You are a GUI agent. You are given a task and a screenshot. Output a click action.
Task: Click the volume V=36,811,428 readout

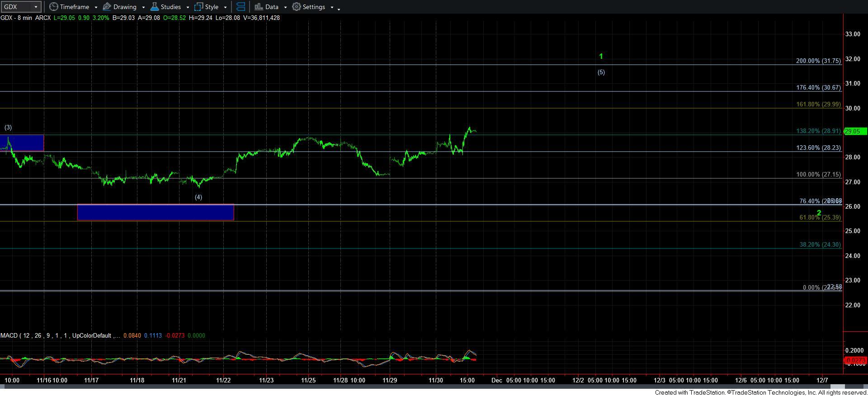pos(261,18)
